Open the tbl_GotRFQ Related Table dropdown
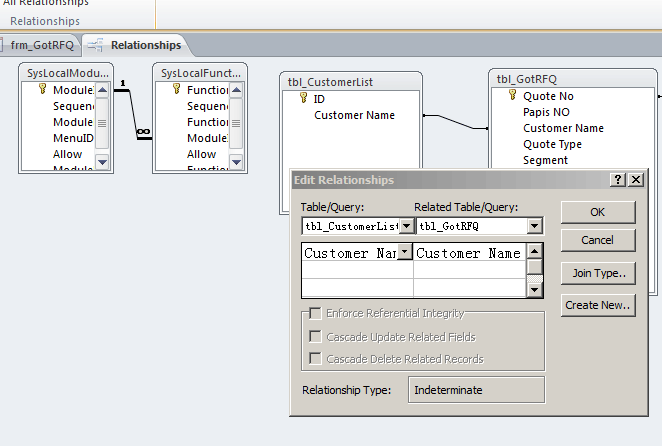The height and width of the screenshot is (446, 662). point(534,226)
